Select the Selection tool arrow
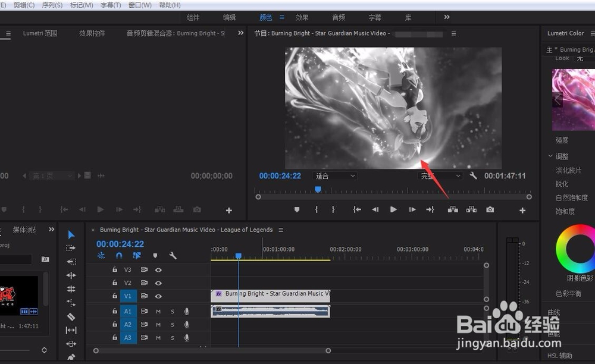The height and width of the screenshot is (364, 595). (71, 235)
